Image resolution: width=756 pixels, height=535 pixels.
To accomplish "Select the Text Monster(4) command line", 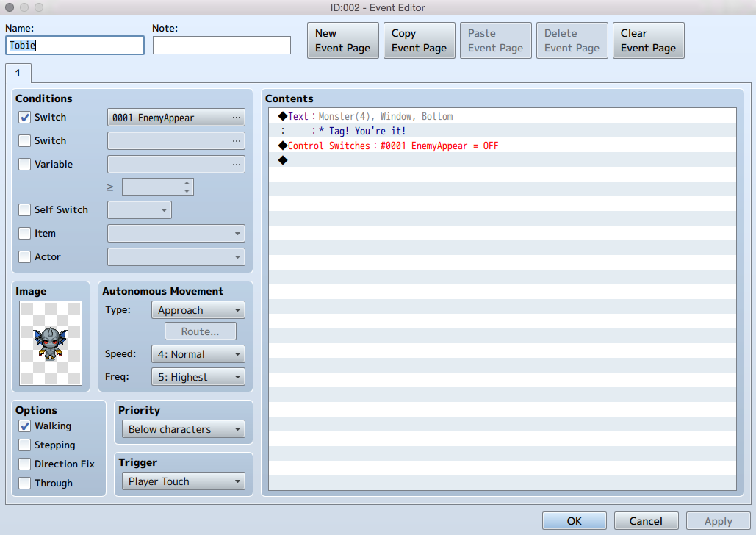I will [502, 116].
